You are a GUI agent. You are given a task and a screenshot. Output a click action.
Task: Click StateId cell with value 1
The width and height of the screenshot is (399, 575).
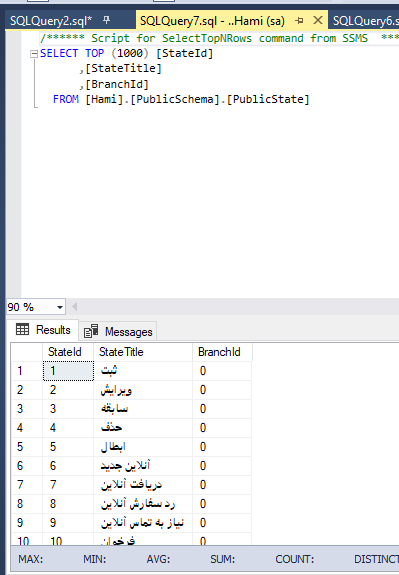pyautogui.click(x=68, y=371)
